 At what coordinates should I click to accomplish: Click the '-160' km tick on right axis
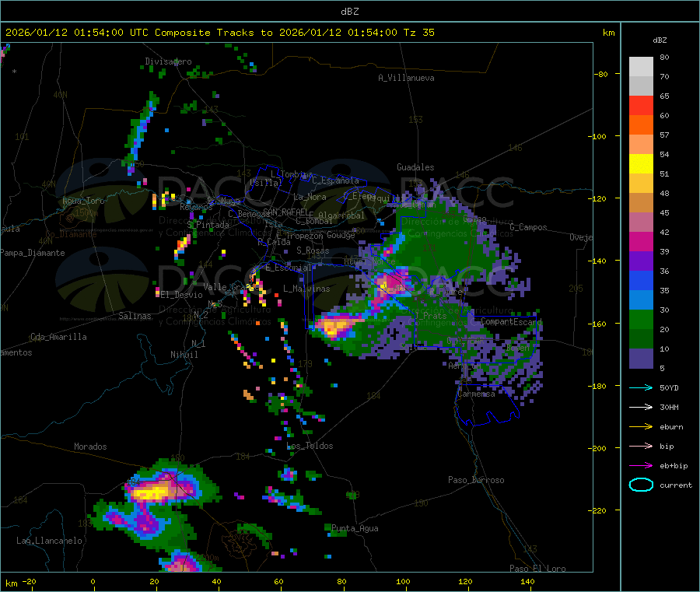(599, 324)
